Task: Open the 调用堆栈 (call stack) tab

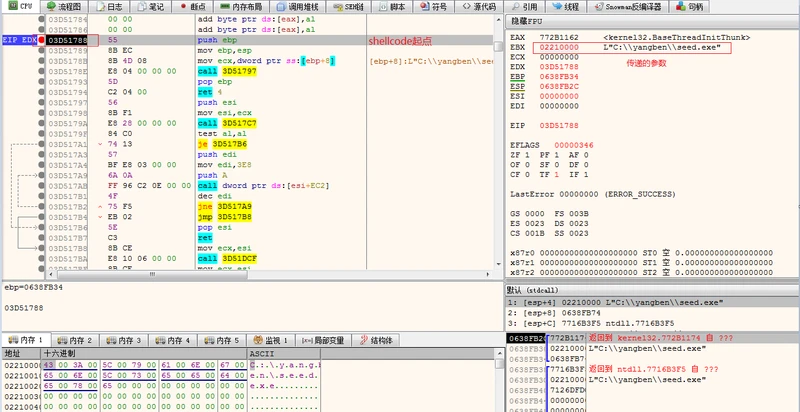Action: pos(297,7)
